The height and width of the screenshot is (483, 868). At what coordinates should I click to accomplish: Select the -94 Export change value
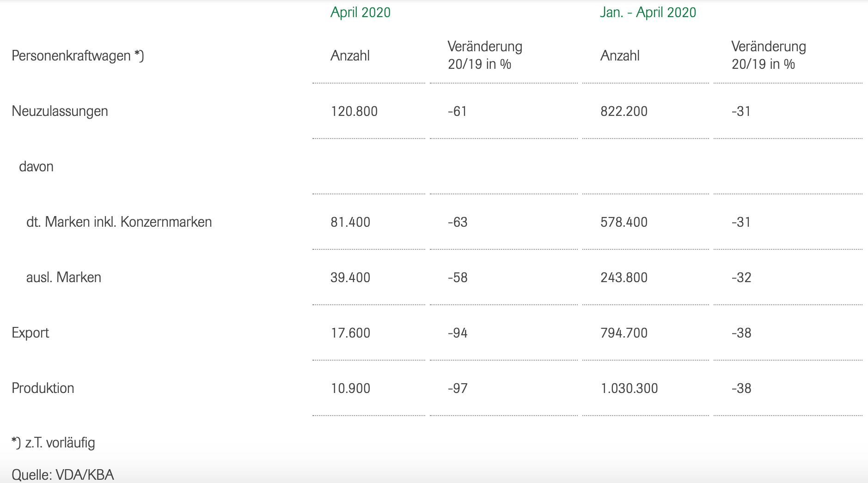click(x=458, y=333)
